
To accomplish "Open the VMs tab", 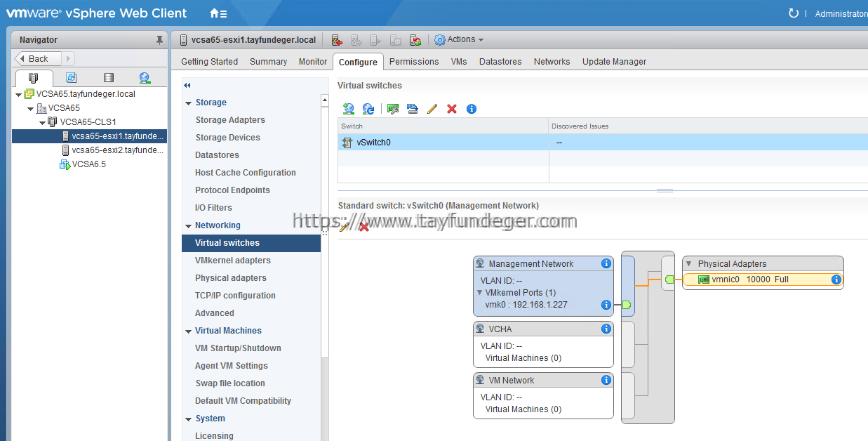I will pos(459,62).
